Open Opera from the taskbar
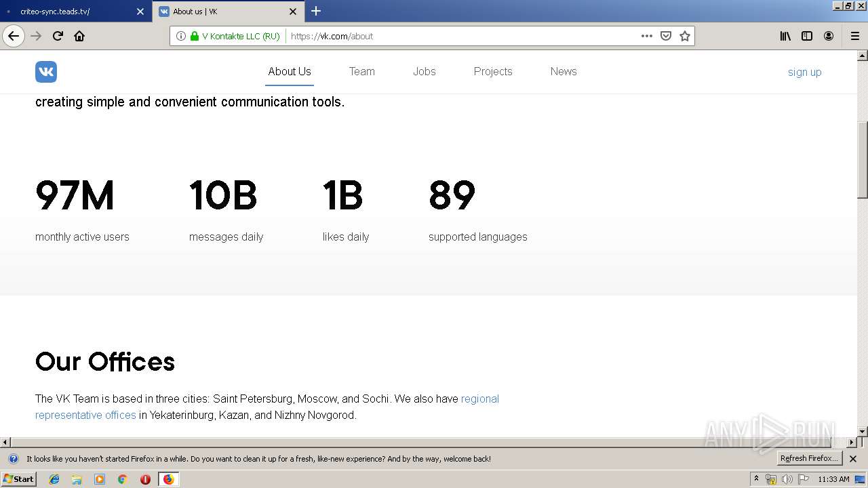 point(145,479)
